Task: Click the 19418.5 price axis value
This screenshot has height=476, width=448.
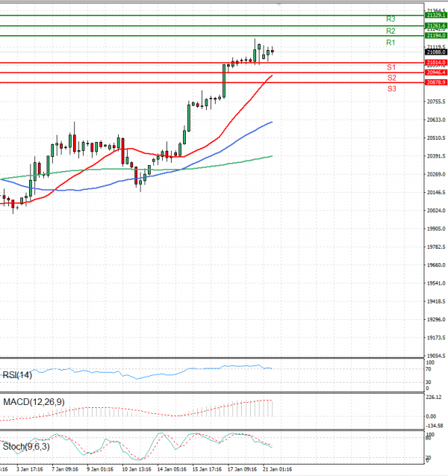Action: click(x=436, y=301)
